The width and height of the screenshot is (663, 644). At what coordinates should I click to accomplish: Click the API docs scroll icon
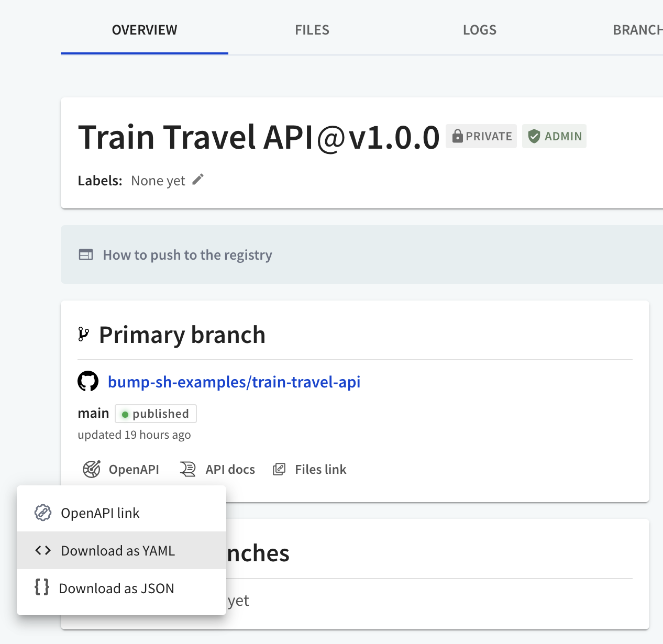tap(188, 469)
